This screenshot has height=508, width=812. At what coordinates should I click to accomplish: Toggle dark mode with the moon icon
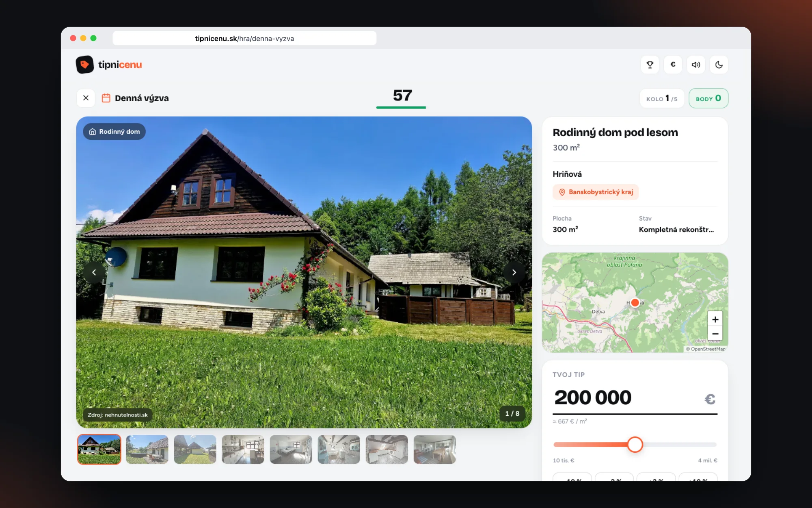point(719,65)
